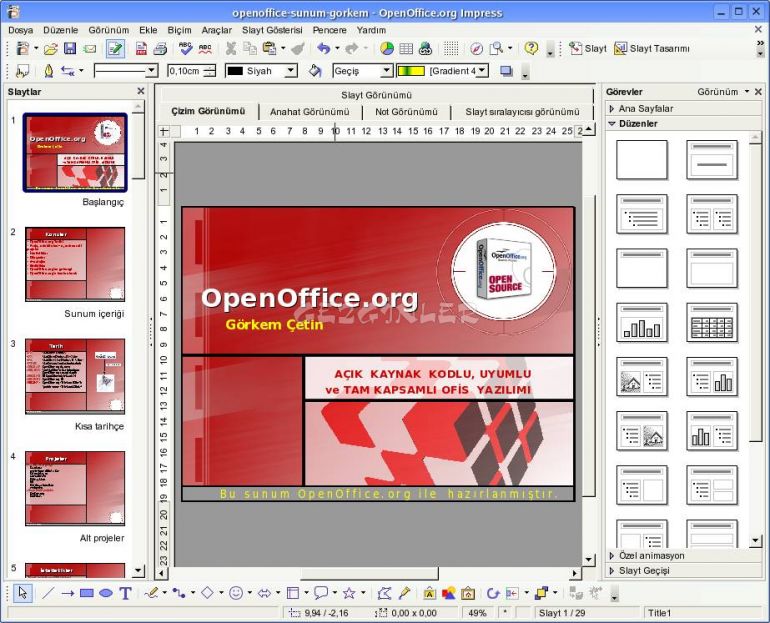
Task: Select the Text tool T
Action: click(125, 593)
